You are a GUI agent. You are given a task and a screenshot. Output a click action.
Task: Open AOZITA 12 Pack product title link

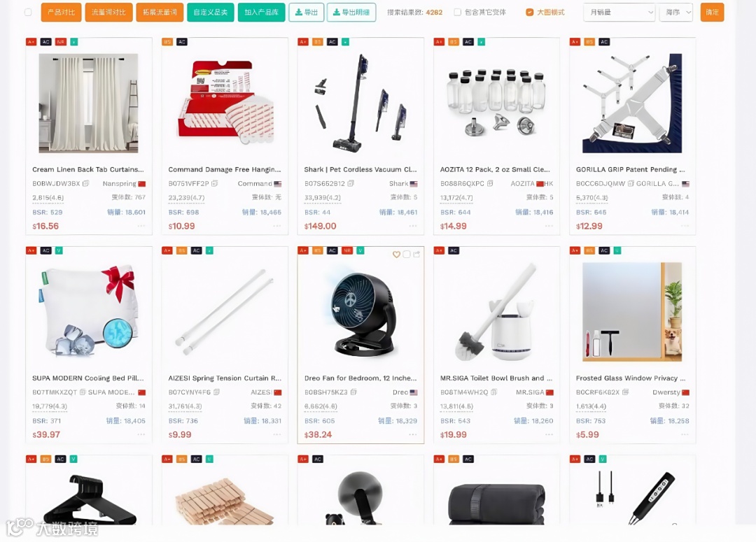pos(495,169)
